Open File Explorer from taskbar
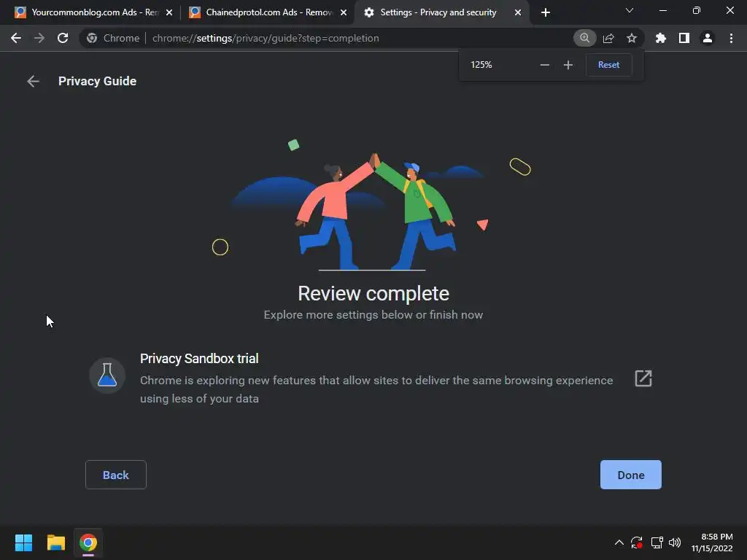 pyautogui.click(x=55, y=542)
